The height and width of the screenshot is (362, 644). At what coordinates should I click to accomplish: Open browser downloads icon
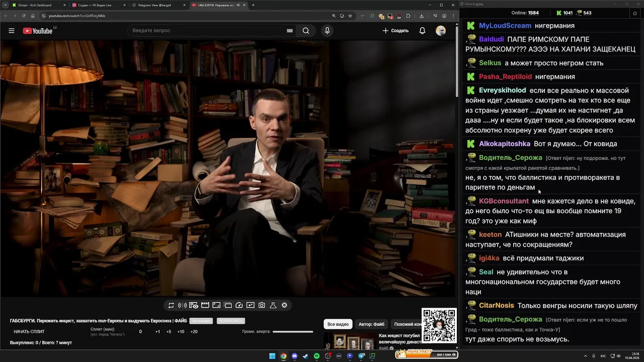tap(422, 16)
